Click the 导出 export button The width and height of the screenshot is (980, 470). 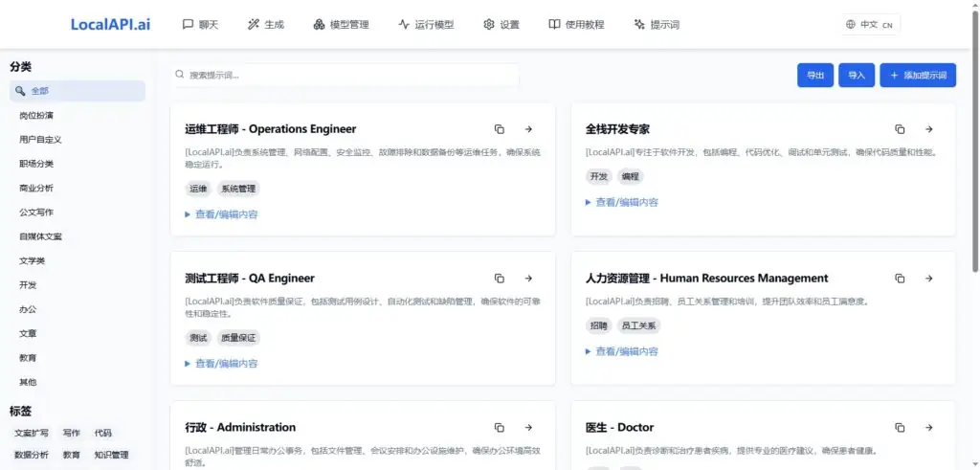(x=815, y=76)
